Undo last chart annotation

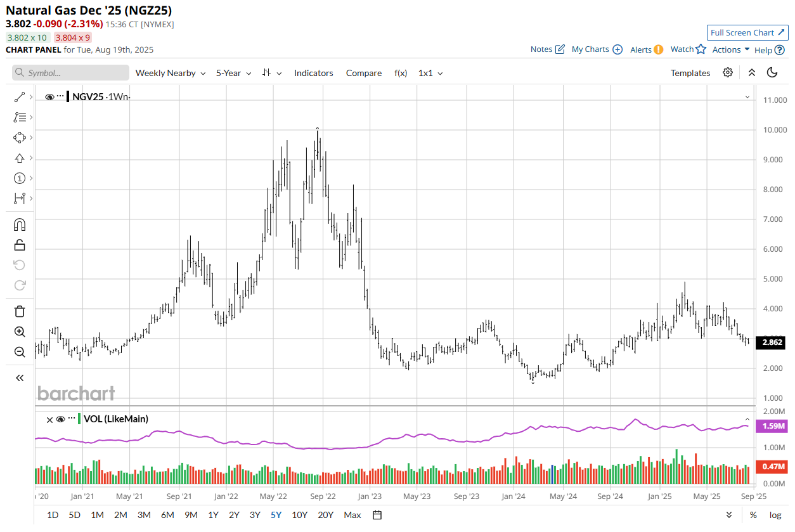(20, 265)
